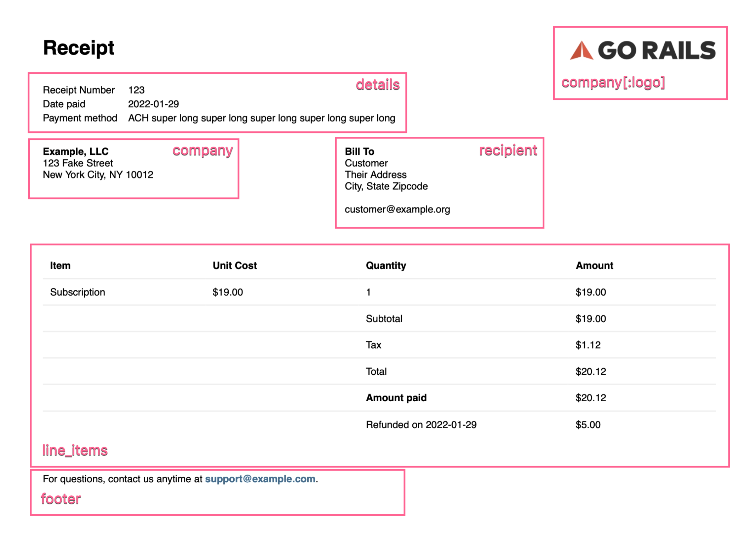Click the customer@example.org email text
This screenshot has height=533, width=756.
coord(397,209)
